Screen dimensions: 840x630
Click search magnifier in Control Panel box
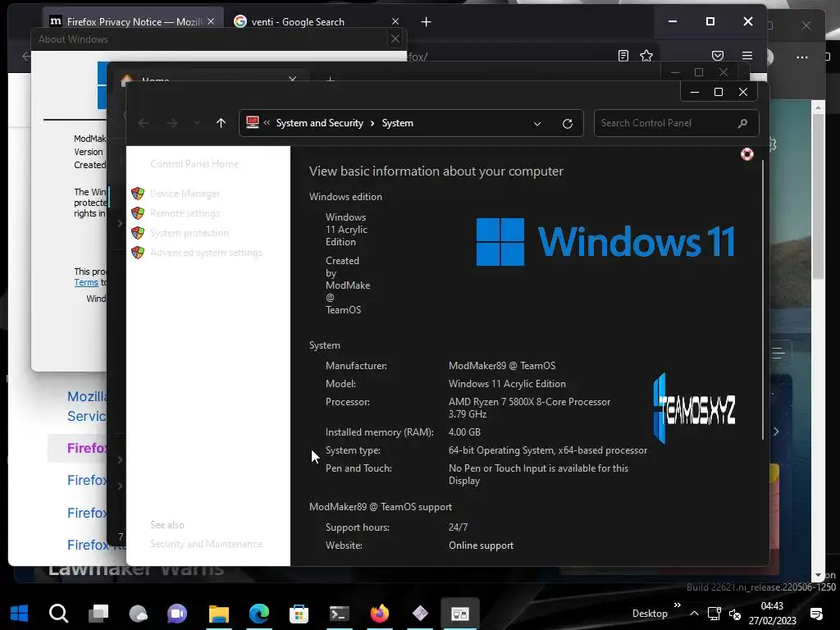tap(742, 123)
